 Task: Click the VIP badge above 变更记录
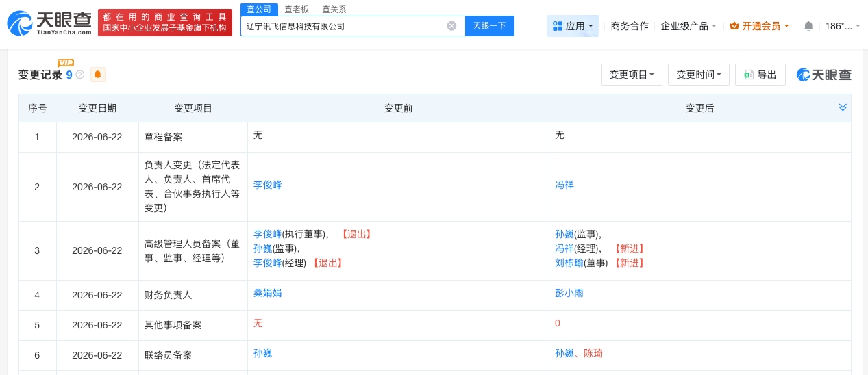click(66, 63)
